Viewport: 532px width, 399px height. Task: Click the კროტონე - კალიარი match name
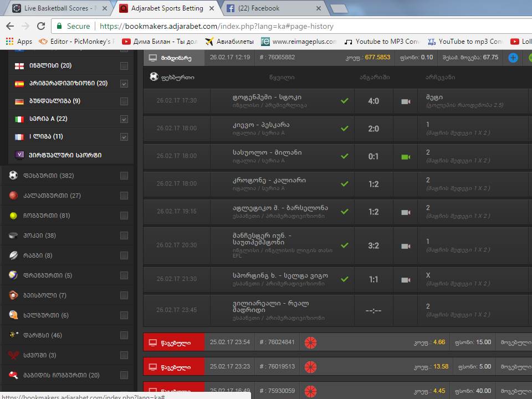[x=269, y=180]
